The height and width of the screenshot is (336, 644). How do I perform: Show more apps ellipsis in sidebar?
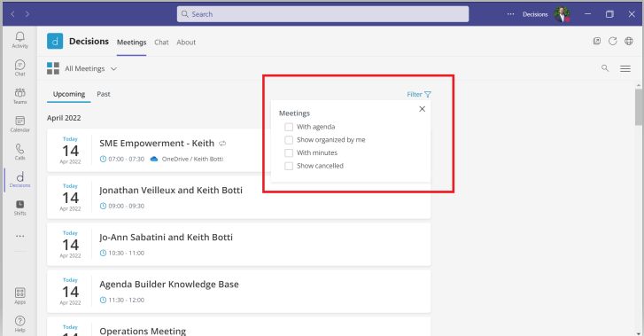(x=19, y=236)
